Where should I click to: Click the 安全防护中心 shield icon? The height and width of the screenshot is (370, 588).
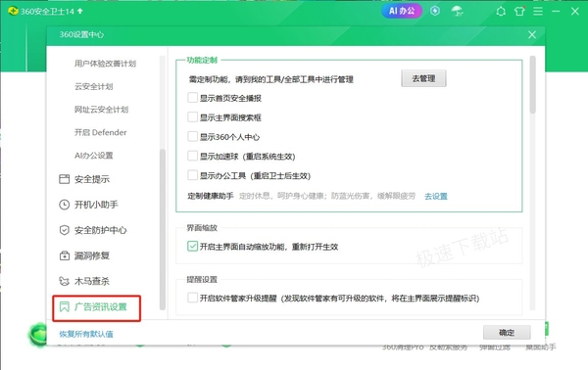[64, 230]
